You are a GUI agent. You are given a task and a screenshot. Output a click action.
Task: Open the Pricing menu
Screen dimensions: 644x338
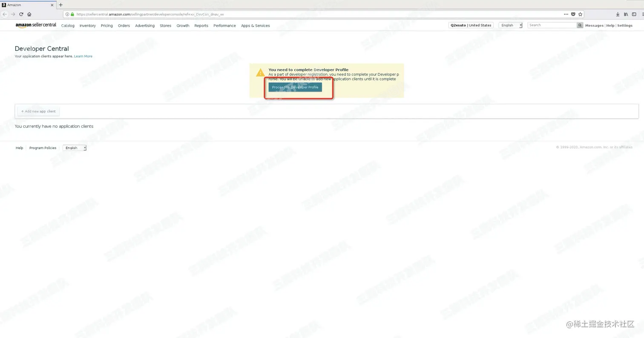(x=106, y=26)
